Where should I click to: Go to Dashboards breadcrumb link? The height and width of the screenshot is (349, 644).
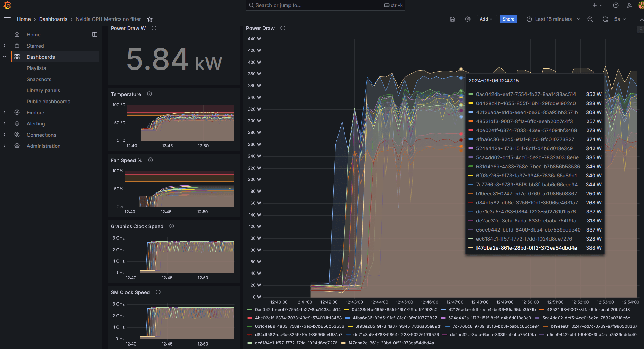(53, 19)
